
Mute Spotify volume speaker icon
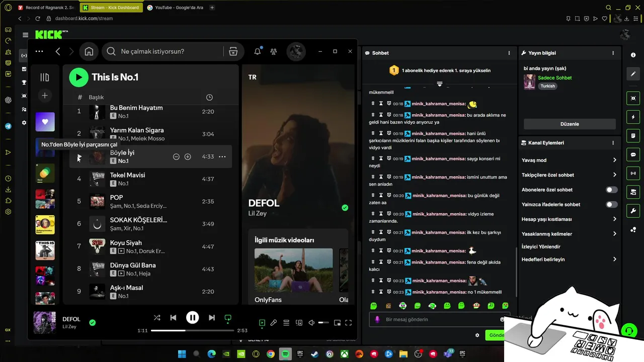pos(311,323)
